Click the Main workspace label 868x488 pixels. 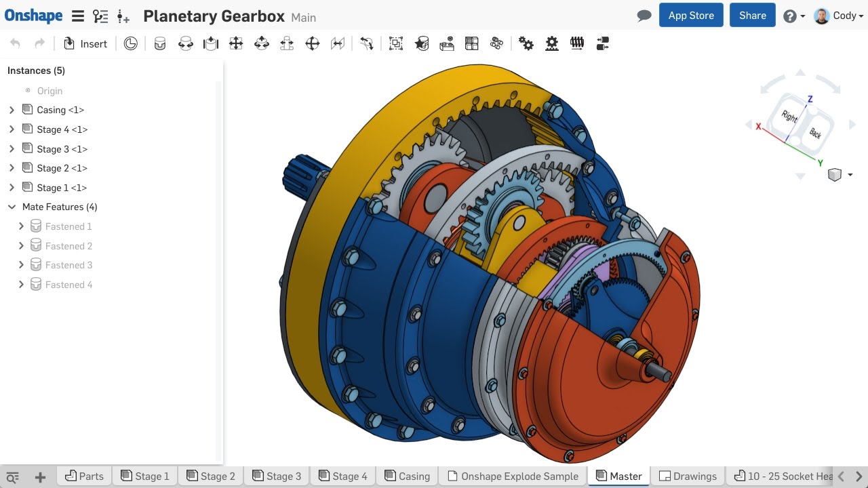304,18
